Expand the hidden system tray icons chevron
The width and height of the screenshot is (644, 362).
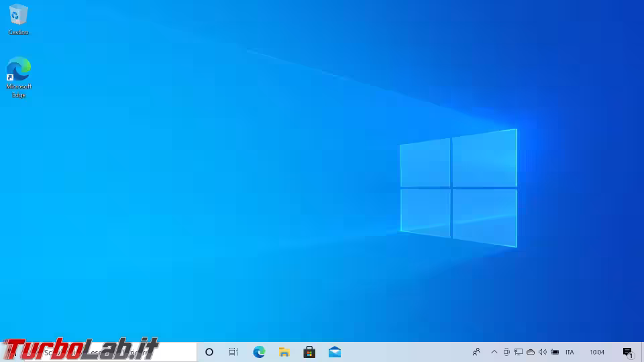[494, 352]
